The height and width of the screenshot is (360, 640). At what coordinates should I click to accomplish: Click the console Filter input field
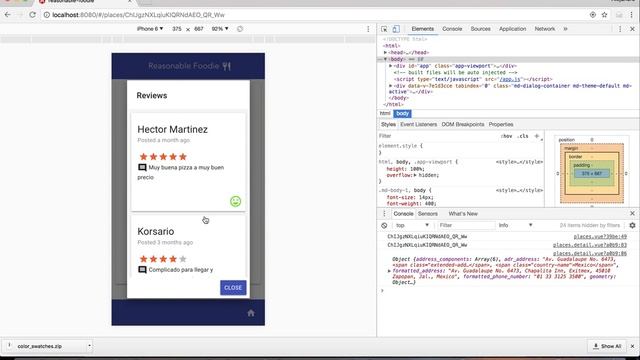coord(465,225)
